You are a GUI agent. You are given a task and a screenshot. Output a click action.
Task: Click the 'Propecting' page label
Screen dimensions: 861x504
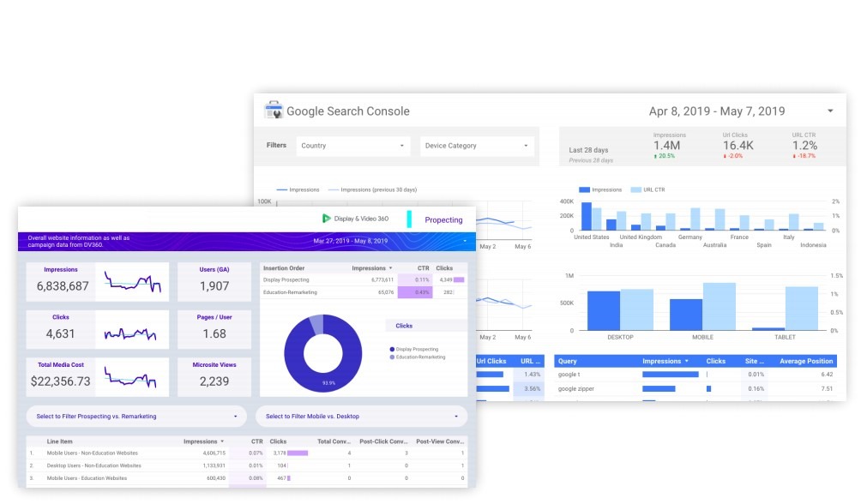point(443,219)
